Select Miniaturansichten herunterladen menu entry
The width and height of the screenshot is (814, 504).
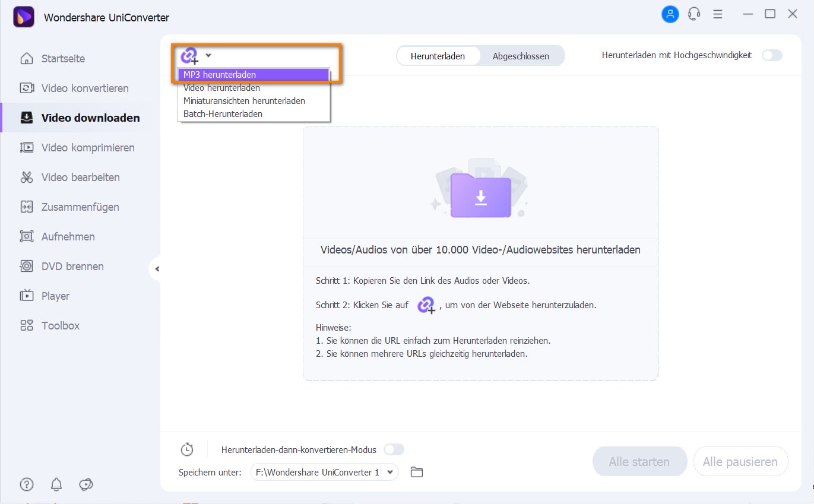click(254, 101)
